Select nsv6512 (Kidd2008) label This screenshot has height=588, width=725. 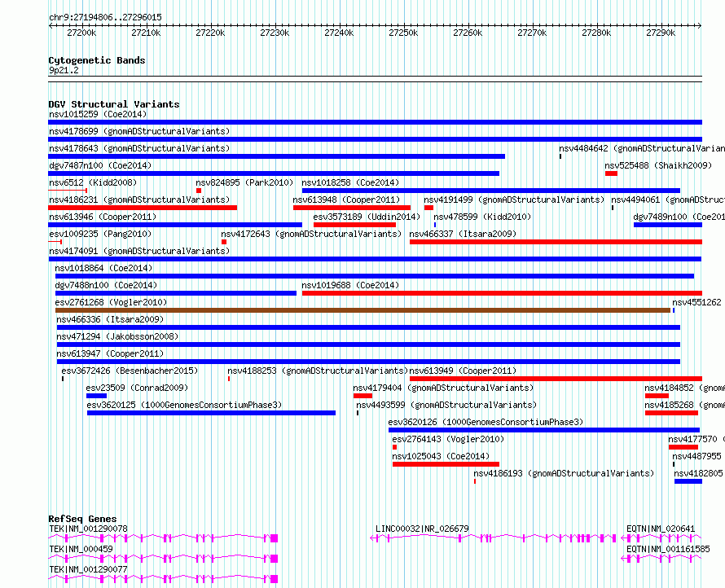(93, 182)
